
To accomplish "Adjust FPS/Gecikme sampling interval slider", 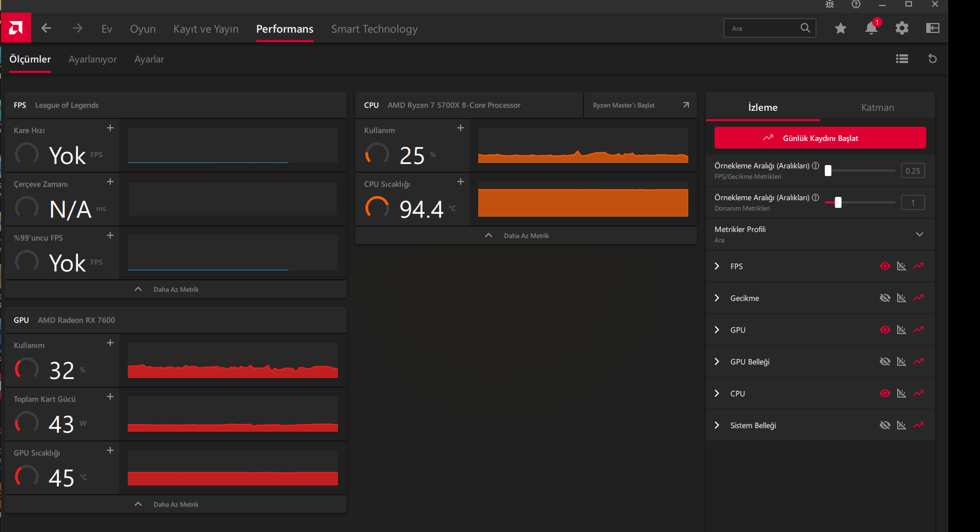I will tap(859, 171).
